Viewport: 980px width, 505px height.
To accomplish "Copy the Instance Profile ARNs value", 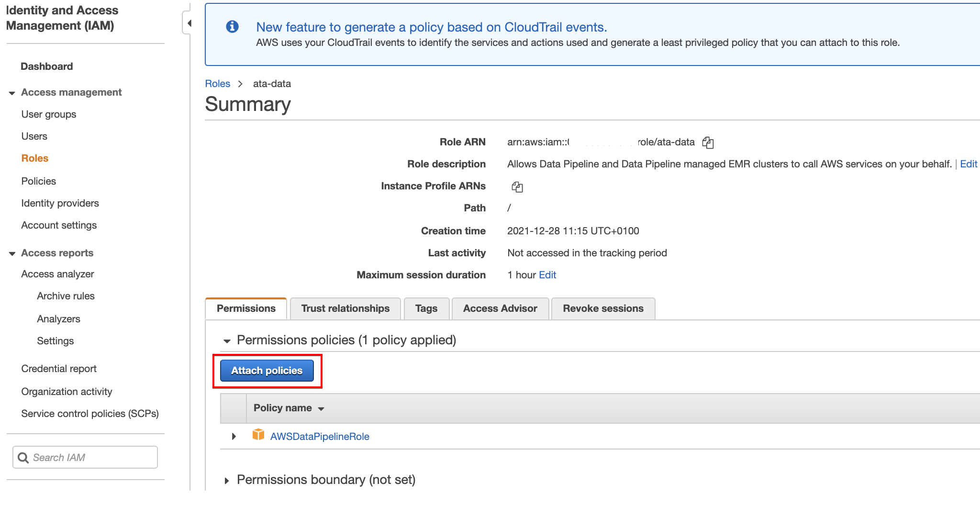I will click(x=517, y=187).
